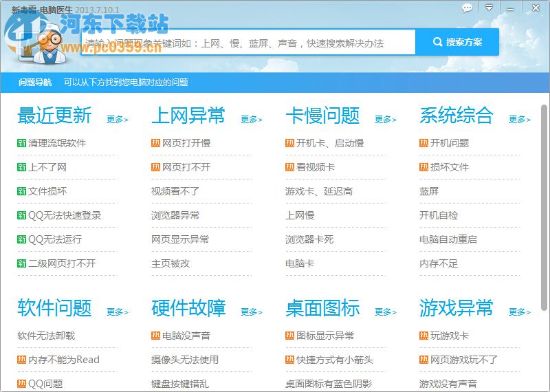
Task: Open 浏览器异常 solution
Action: point(175,215)
